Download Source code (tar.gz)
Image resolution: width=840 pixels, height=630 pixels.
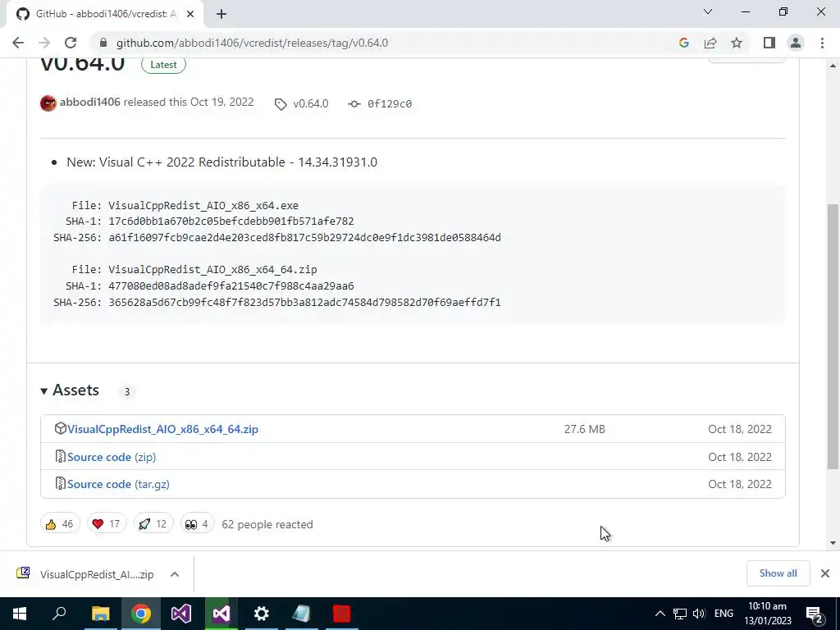pos(118,484)
